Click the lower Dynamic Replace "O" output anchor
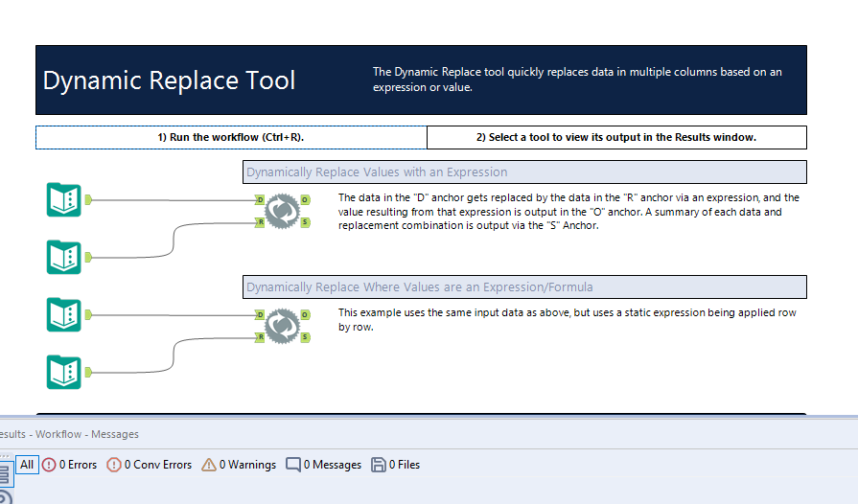Viewport: 858px width, 504px height. (305, 314)
